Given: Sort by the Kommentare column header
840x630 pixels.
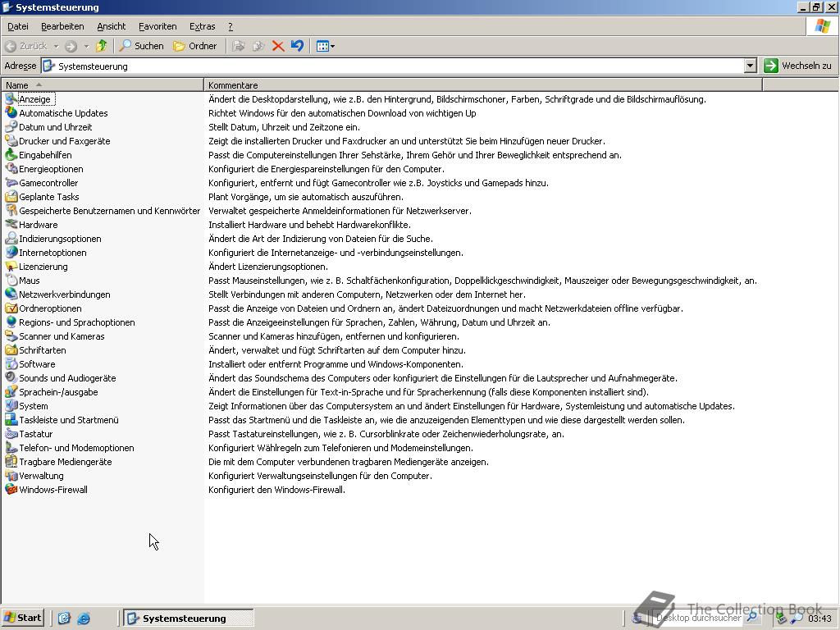Looking at the screenshot, I should [x=482, y=84].
